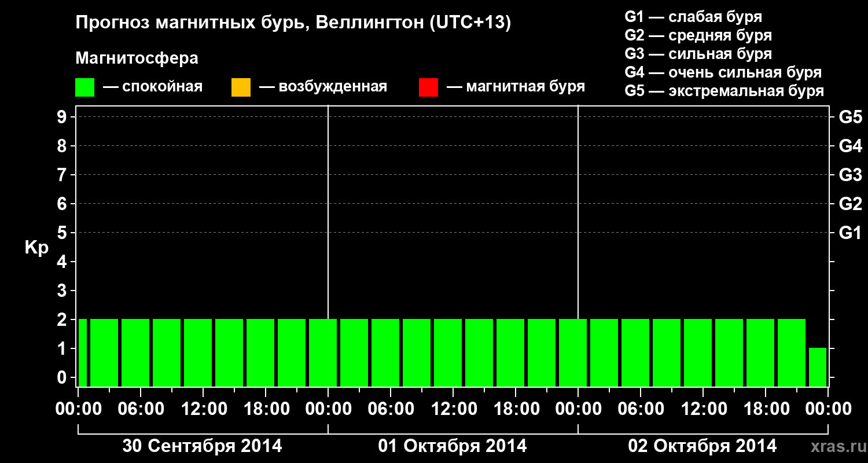Click the '— спокойная' legend label
This screenshot has width=868, height=463.
(x=153, y=87)
